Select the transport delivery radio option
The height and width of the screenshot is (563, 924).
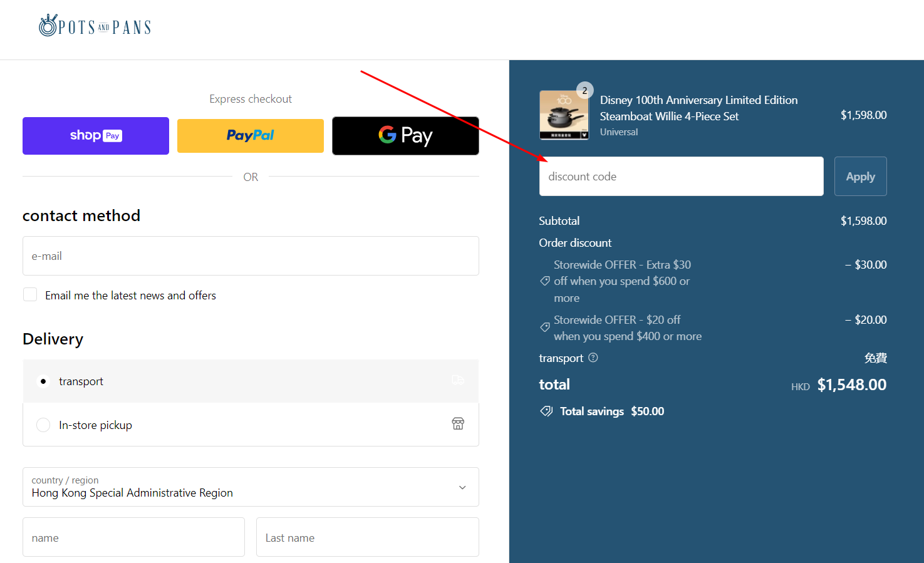coord(43,381)
